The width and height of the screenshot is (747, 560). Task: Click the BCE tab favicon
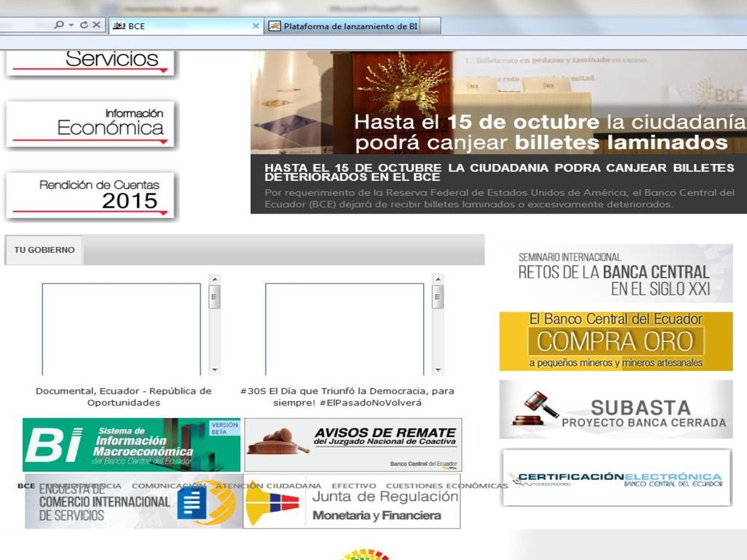[119, 26]
